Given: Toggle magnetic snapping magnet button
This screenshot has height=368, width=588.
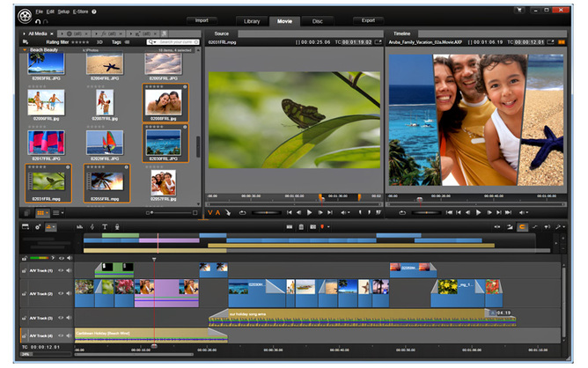Looking at the screenshot, I should (x=522, y=226).
